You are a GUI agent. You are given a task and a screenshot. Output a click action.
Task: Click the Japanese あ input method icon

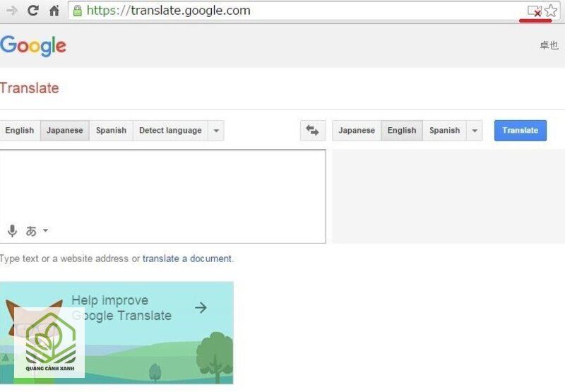(x=31, y=230)
